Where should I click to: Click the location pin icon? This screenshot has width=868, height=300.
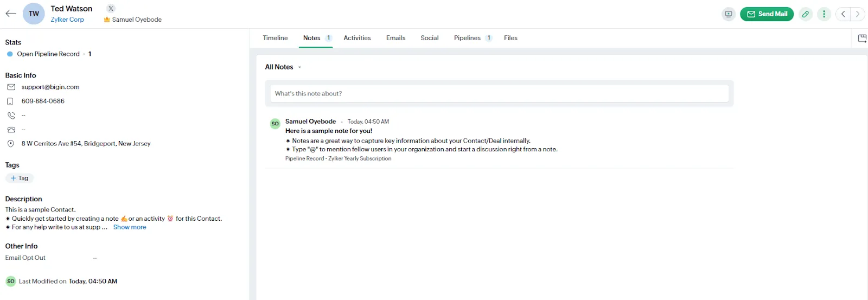pos(10,144)
